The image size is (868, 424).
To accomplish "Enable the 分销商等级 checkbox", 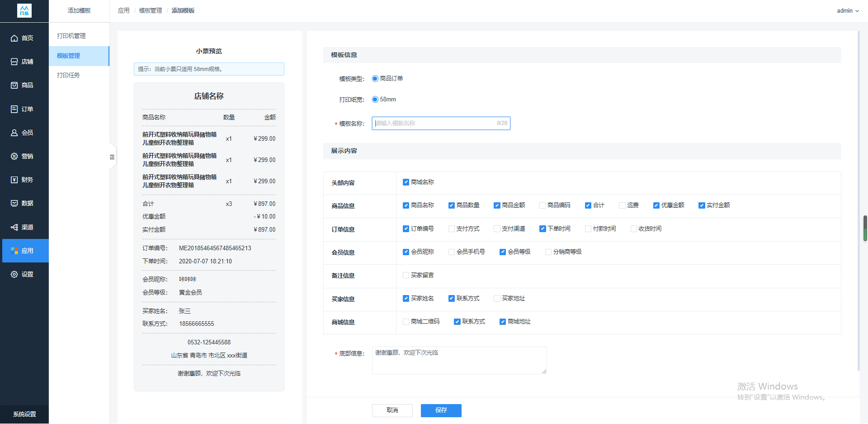I will point(548,252).
